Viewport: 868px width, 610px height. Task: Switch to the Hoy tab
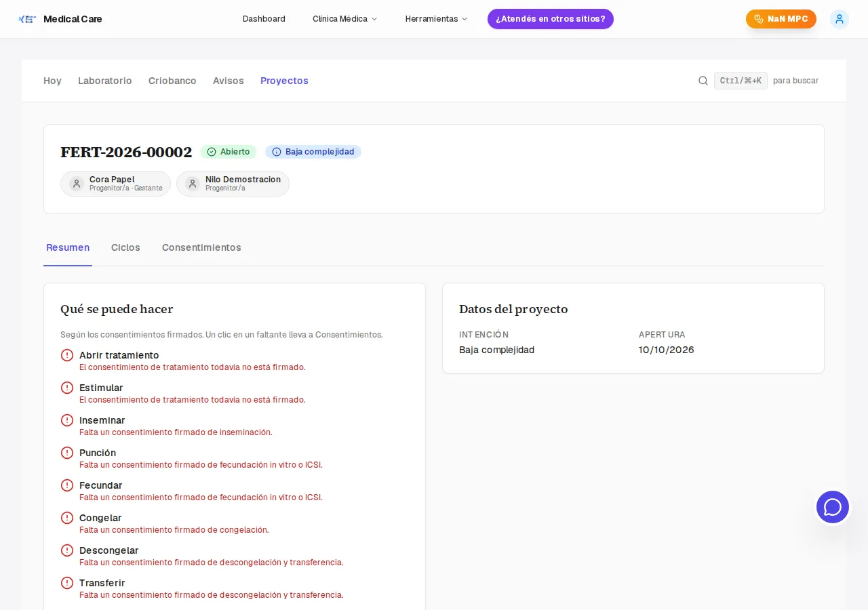(52, 81)
